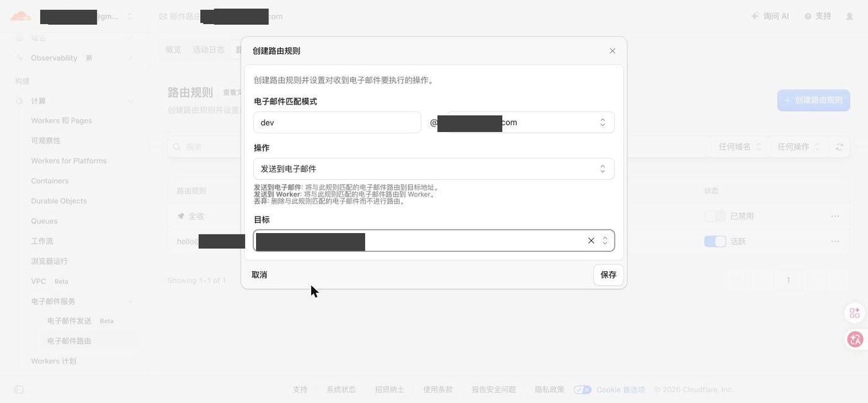Screen dimensions: 868x403
Task: Open 电子邮件发送 Beta
Action: (x=81, y=321)
